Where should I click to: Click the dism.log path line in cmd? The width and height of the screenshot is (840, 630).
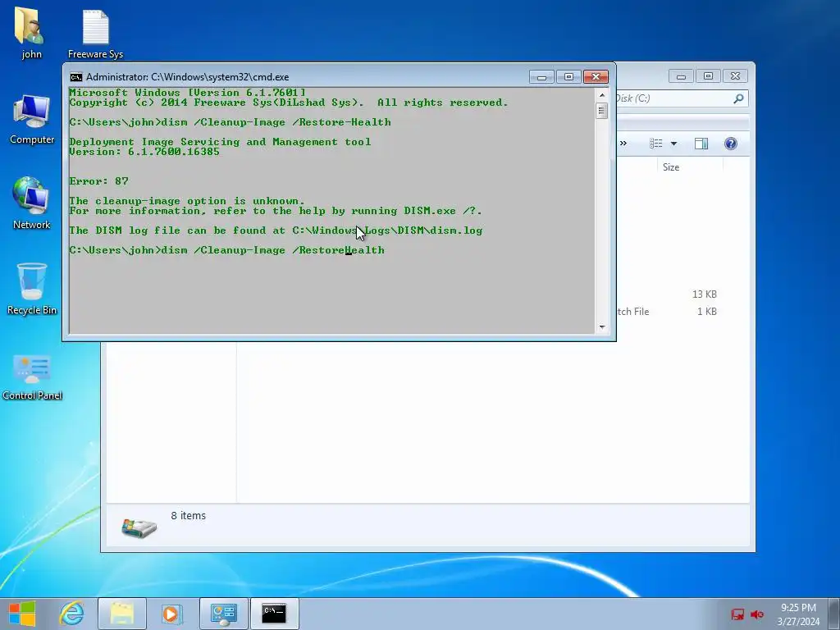click(x=276, y=231)
